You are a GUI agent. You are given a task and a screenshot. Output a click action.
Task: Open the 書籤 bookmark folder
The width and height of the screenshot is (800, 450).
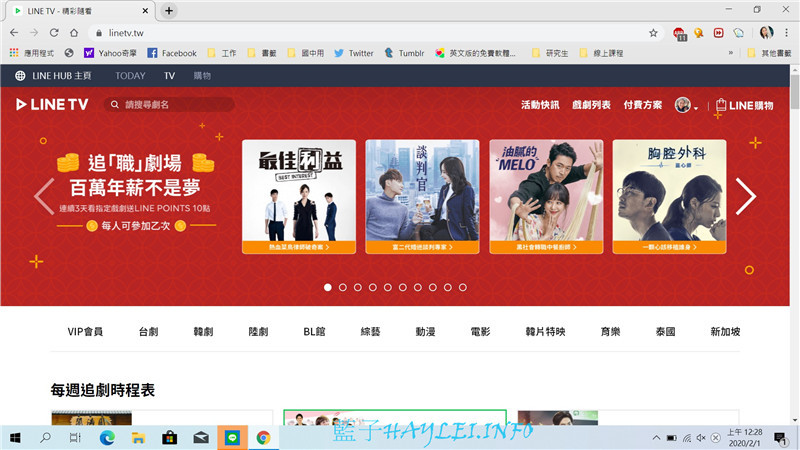click(262, 53)
